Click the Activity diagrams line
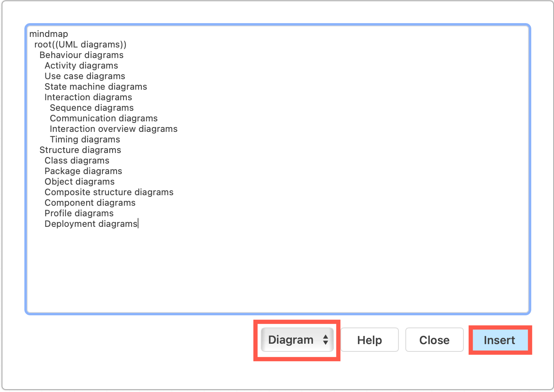 click(81, 65)
